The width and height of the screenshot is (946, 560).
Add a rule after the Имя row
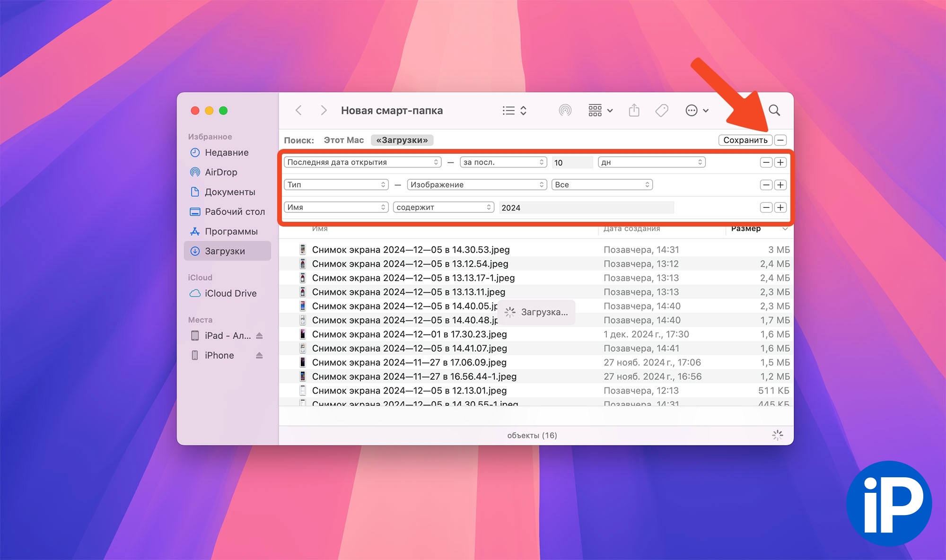[780, 208]
